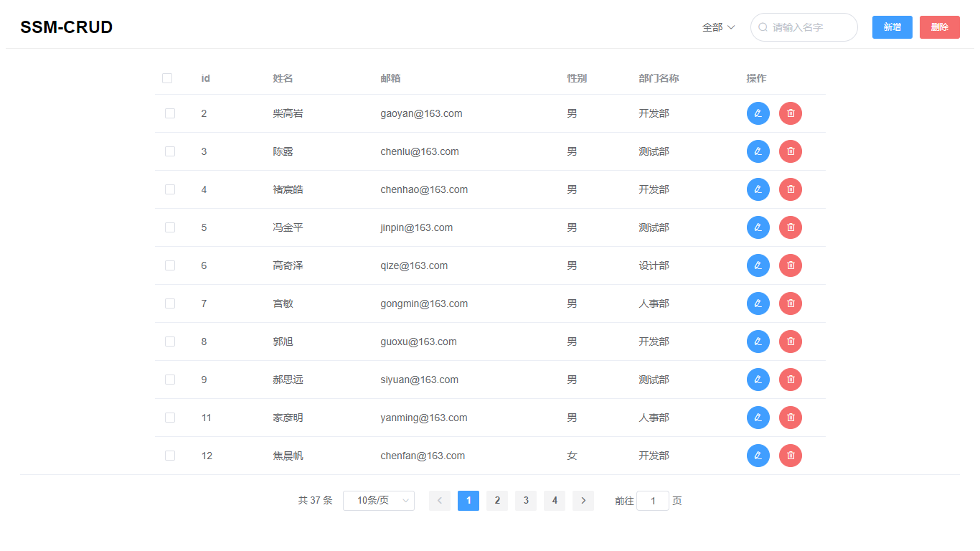Go to page 4
Screen dimensions: 980x551
point(555,501)
